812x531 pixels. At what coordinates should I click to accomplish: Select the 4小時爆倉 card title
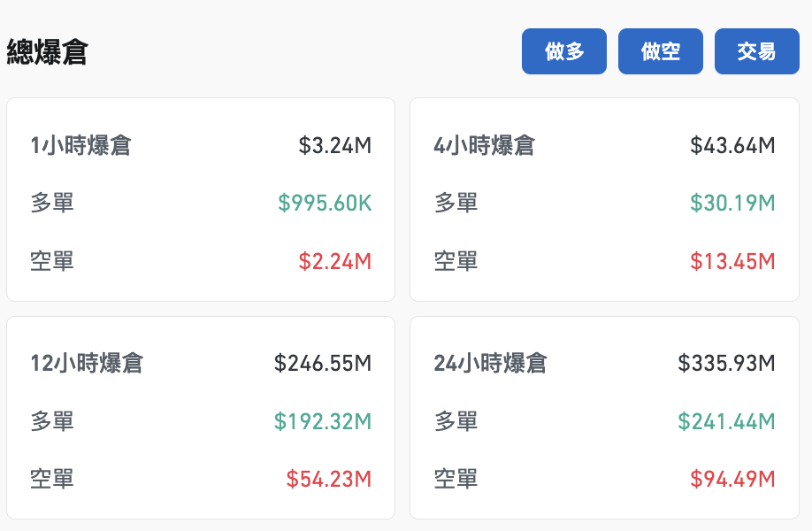pos(484,145)
